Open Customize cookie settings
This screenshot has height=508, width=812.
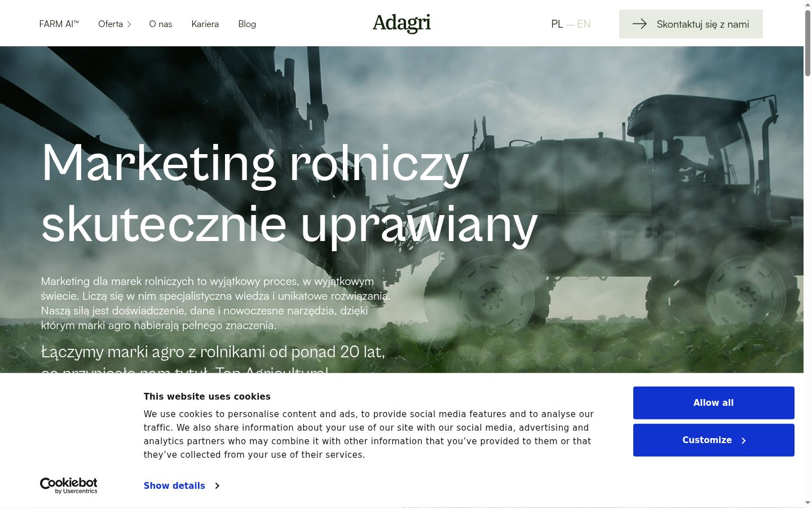[714, 440]
